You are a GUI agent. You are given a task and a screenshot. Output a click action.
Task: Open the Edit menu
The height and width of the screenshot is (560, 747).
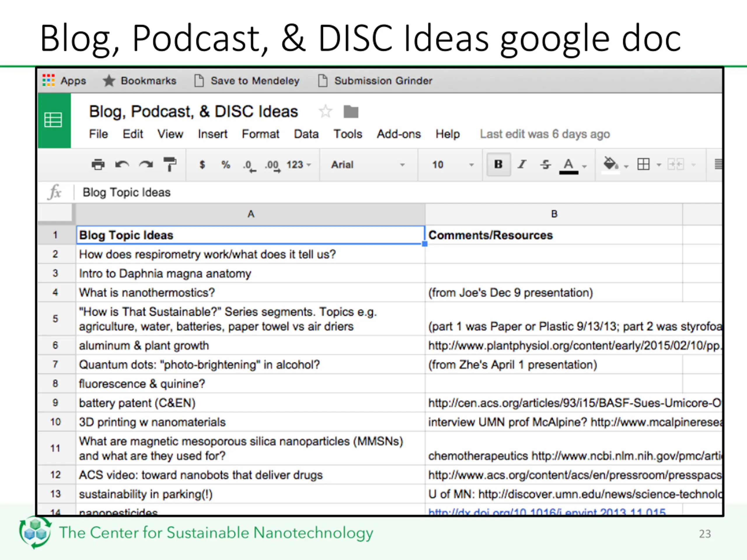(x=133, y=134)
